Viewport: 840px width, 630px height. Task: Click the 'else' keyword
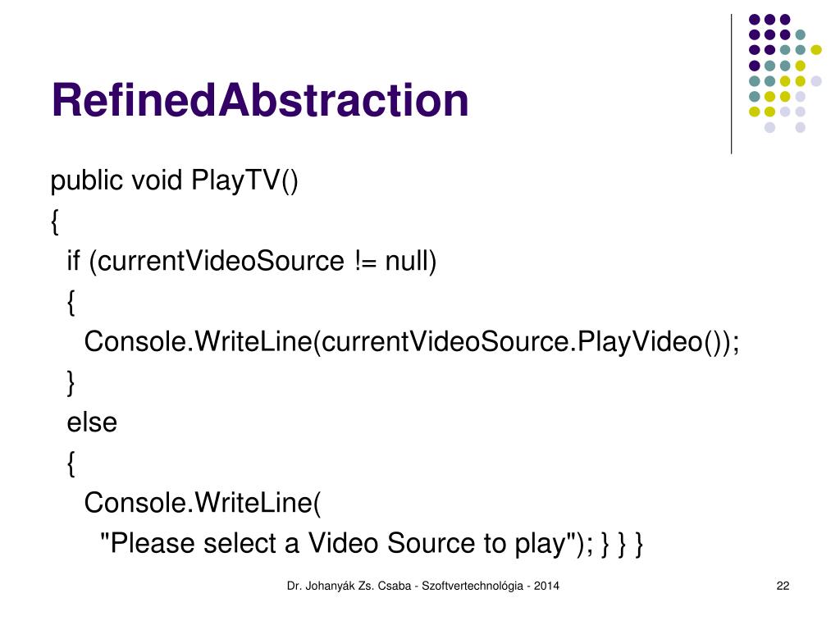coord(92,422)
